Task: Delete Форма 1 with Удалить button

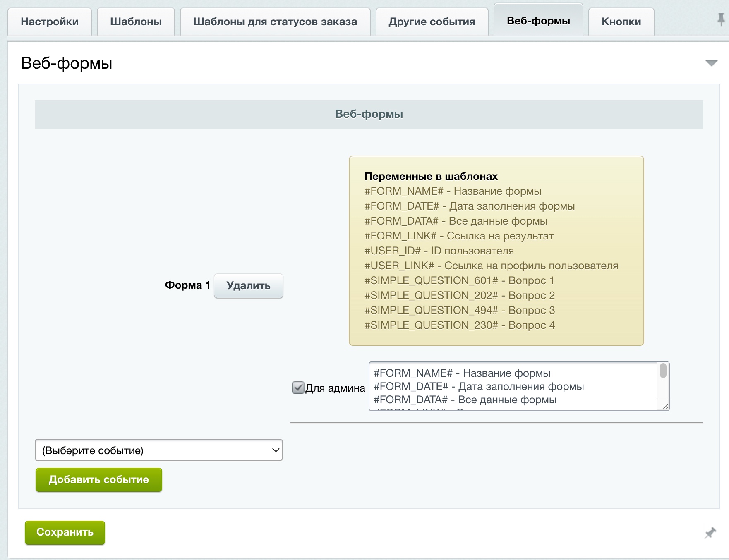Action: pos(248,285)
